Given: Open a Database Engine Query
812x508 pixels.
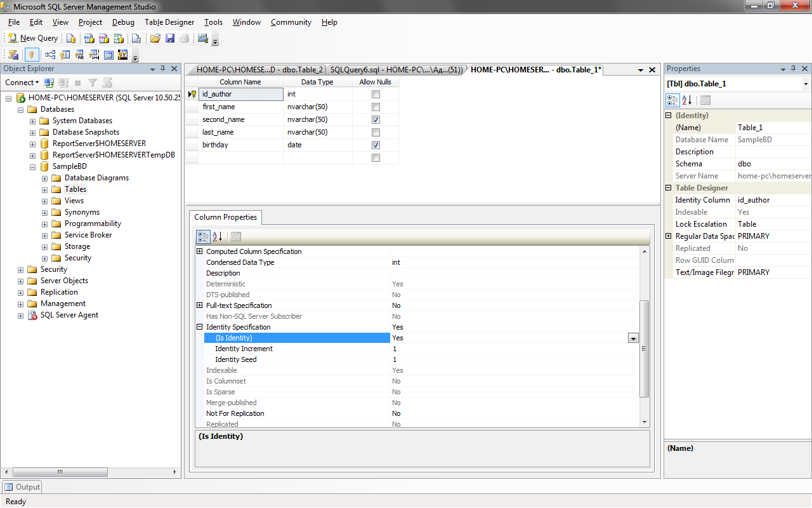Looking at the screenshot, I should point(71,38).
